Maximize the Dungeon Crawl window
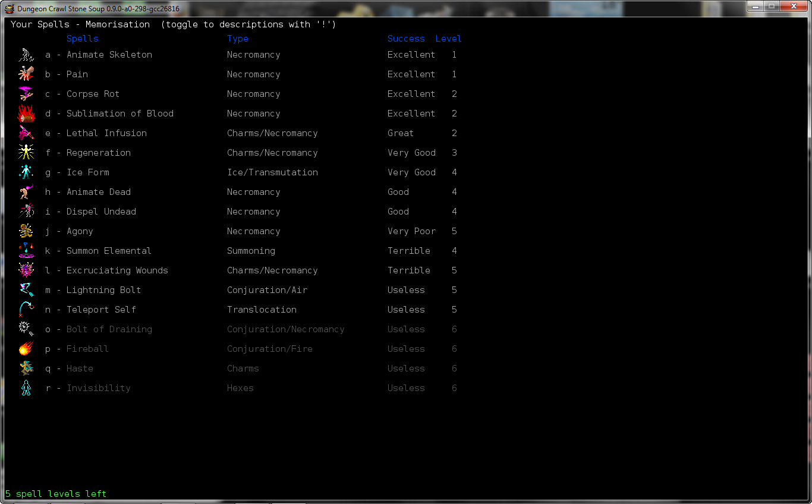The height and width of the screenshot is (504, 812). click(x=772, y=7)
